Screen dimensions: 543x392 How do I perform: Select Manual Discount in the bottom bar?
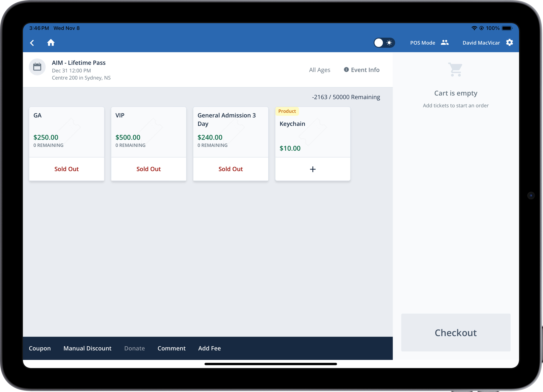click(87, 348)
